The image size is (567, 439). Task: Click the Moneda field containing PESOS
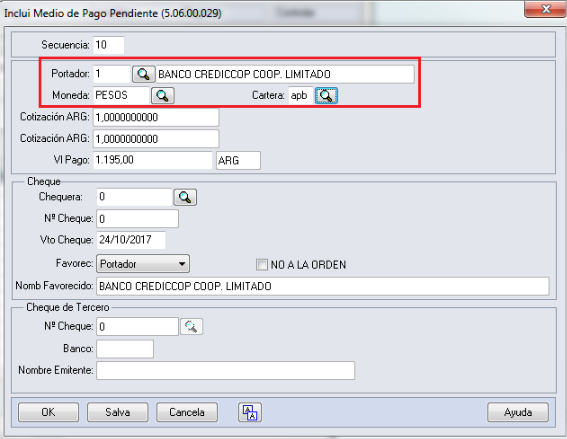(121, 95)
